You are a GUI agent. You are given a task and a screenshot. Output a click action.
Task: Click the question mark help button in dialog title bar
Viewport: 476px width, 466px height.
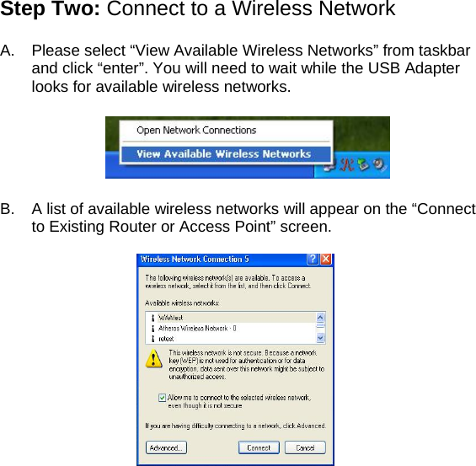tap(313, 260)
